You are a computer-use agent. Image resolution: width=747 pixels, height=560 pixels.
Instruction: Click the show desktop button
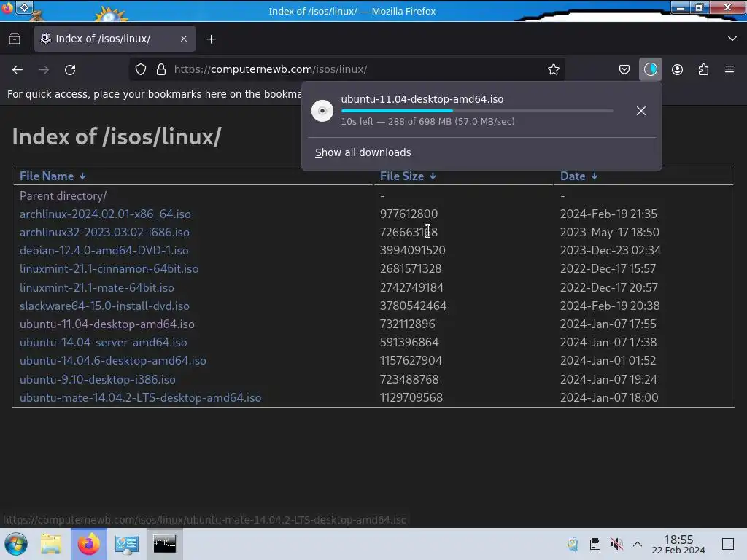728,544
